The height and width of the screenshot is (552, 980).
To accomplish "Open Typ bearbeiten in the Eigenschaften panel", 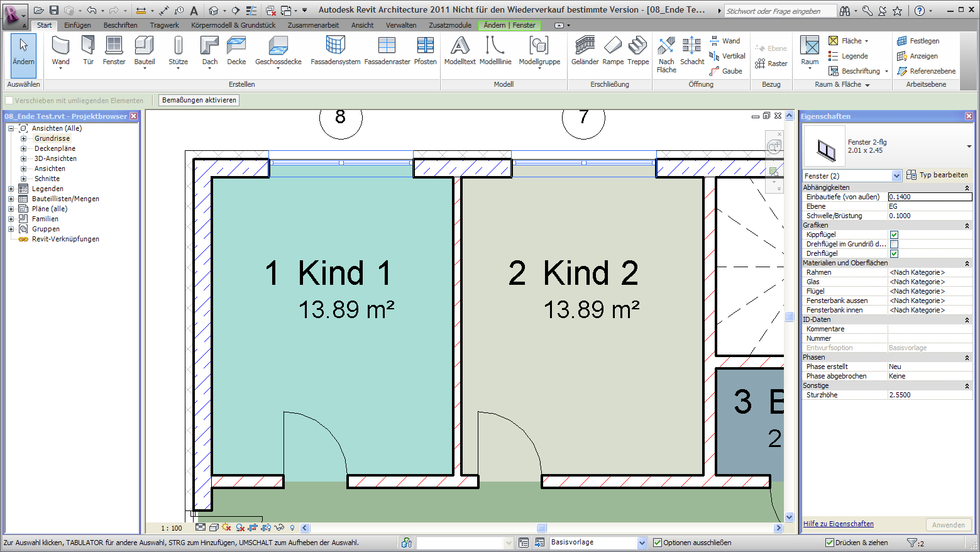I will 938,175.
